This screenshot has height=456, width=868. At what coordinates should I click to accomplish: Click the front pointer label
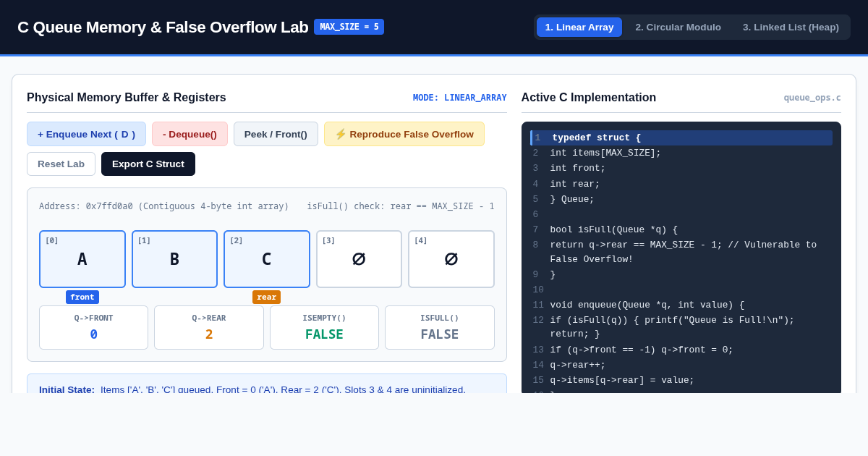click(82, 297)
